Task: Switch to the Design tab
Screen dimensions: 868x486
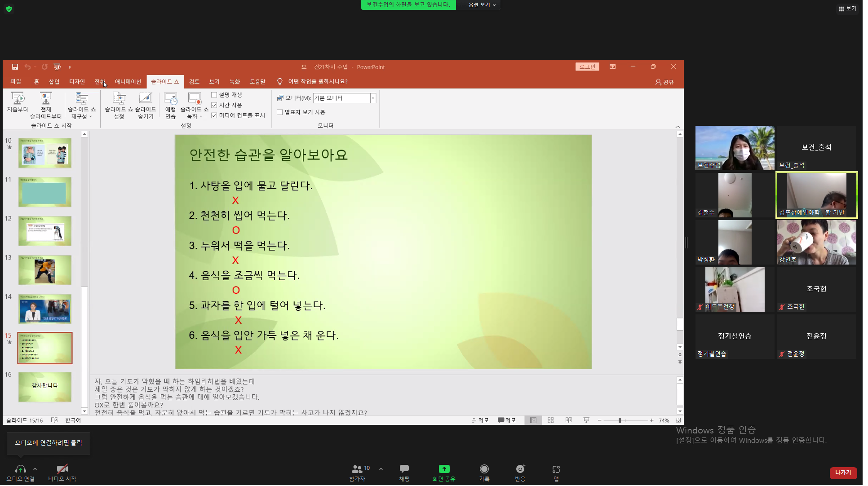Action: point(77,82)
